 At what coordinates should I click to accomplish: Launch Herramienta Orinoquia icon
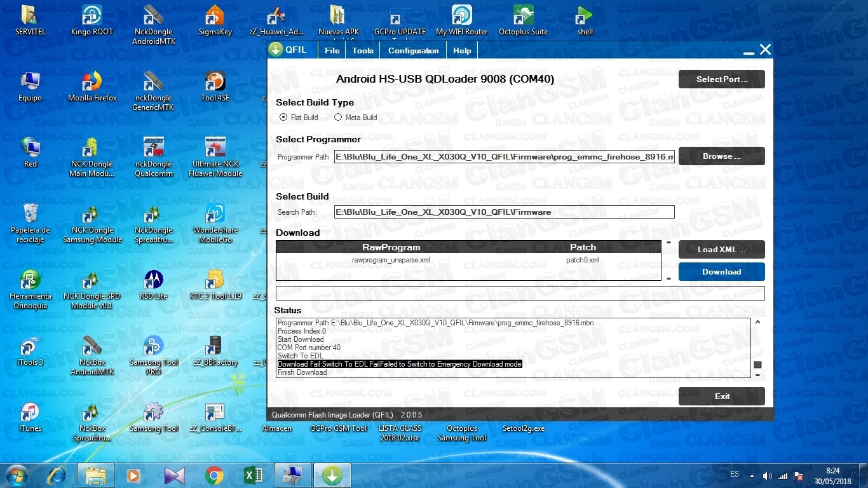tap(30, 289)
